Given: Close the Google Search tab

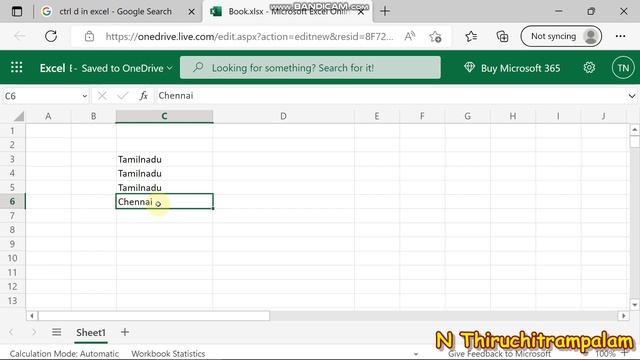Looking at the screenshot, I should click(x=191, y=12).
